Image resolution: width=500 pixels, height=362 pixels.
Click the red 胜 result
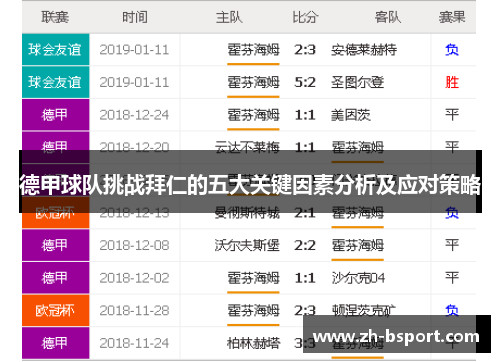point(452,82)
